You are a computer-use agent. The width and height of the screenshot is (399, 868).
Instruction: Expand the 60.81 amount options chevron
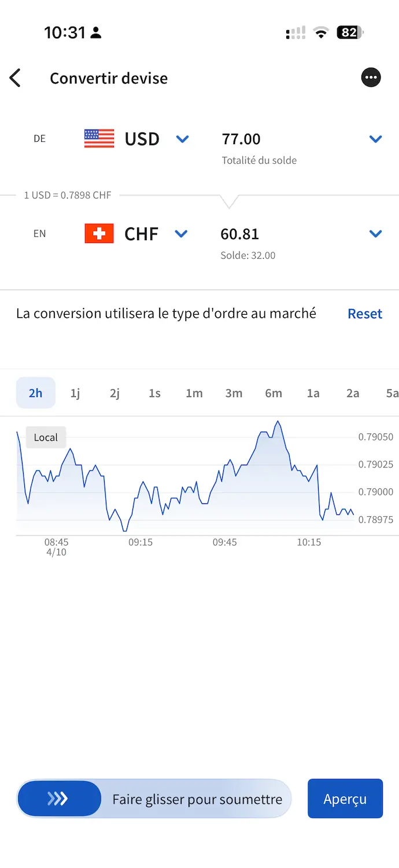coord(375,234)
